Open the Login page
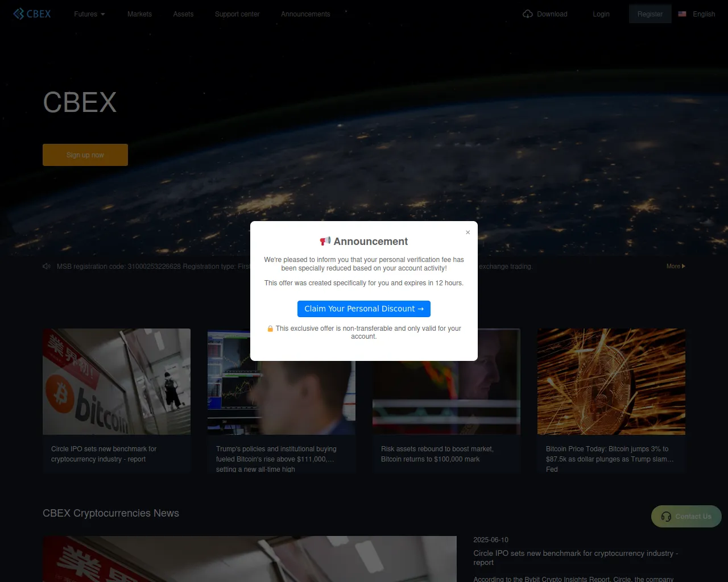The image size is (728, 582). [x=601, y=14]
